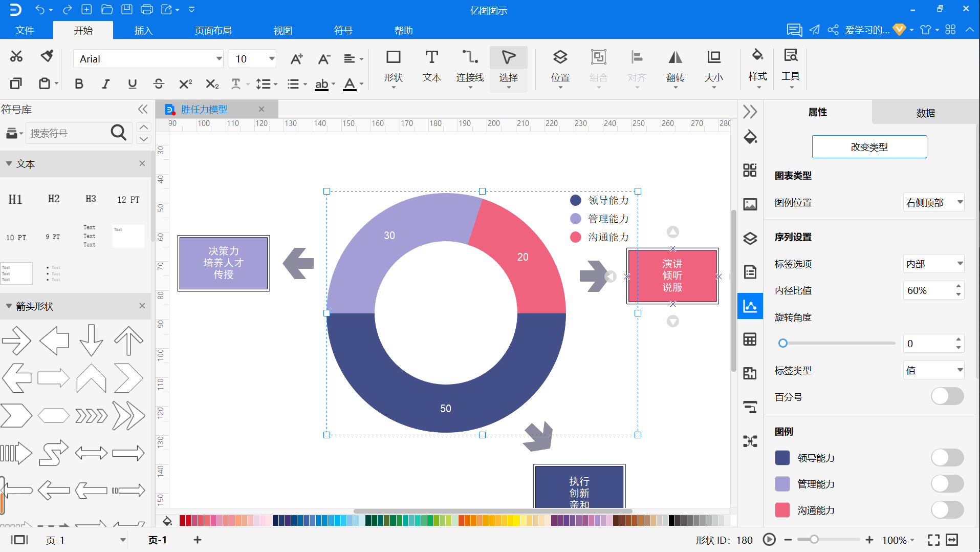Toggle legend switch for 管理能力
This screenshot has width=980, height=552.
coord(947,484)
